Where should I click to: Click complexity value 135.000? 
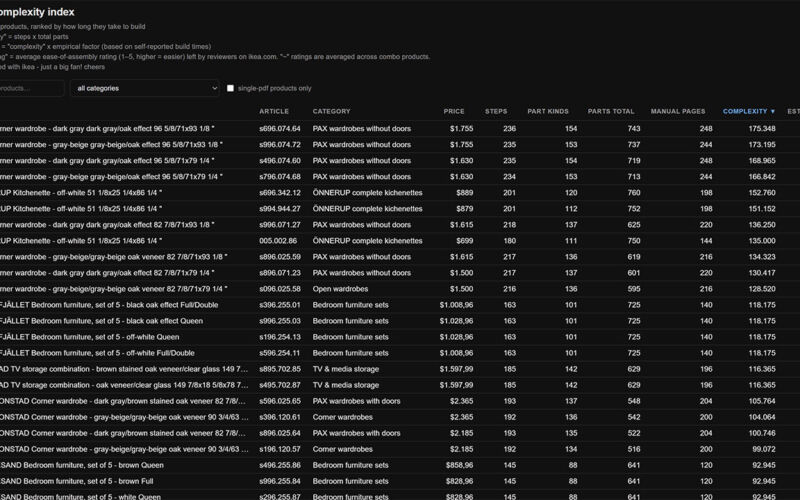click(762, 241)
